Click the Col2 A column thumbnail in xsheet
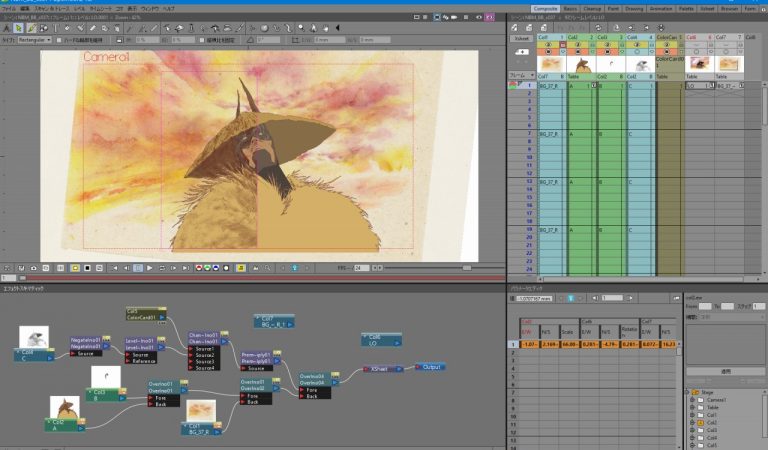This screenshot has height=450, width=768. (581, 65)
